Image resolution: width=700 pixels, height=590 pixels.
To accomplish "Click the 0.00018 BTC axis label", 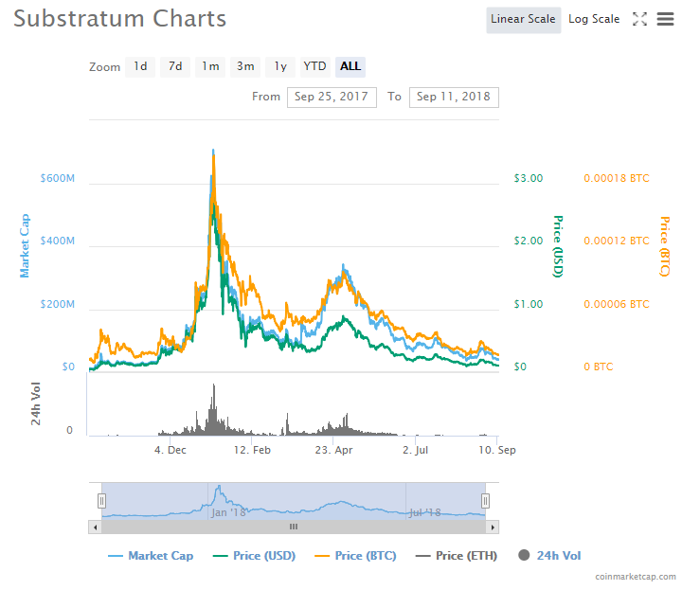I will pyautogui.click(x=617, y=179).
